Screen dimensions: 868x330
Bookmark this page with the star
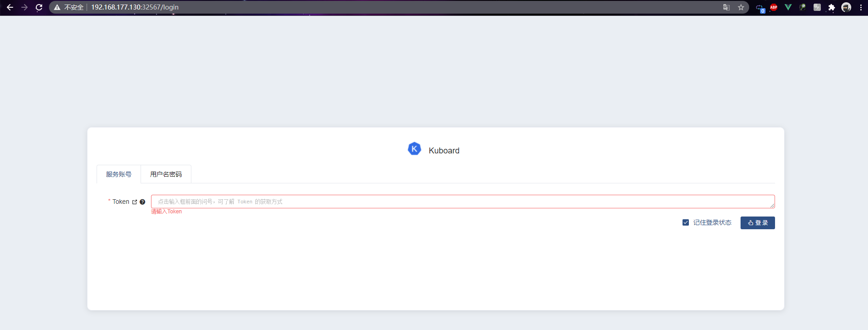coord(741,7)
